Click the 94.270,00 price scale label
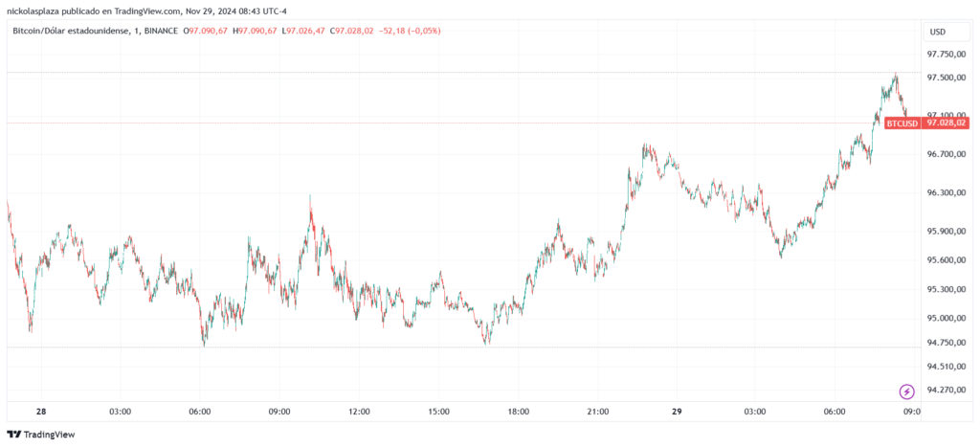980x447 pixels. pos(947,390)
